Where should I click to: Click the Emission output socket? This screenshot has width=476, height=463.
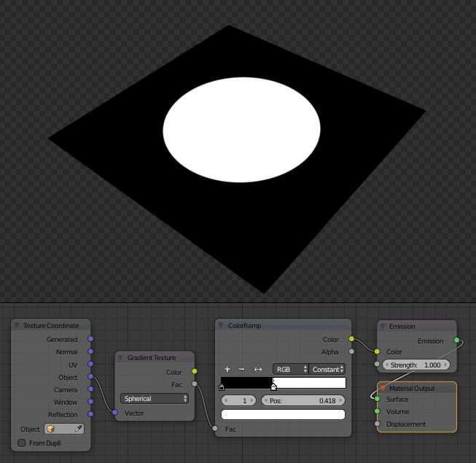[x=456, y=340]
